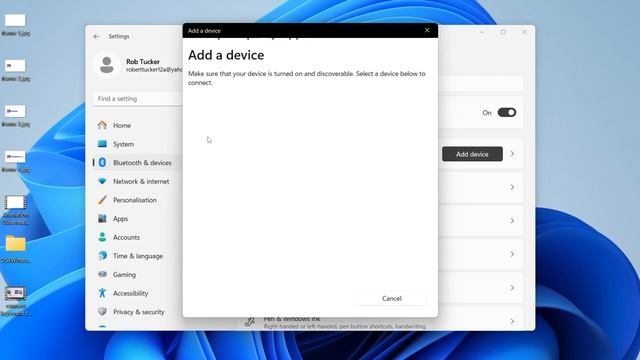Click the Home house icon
This screenshot has width=640, height=360.
click(102, 125)
